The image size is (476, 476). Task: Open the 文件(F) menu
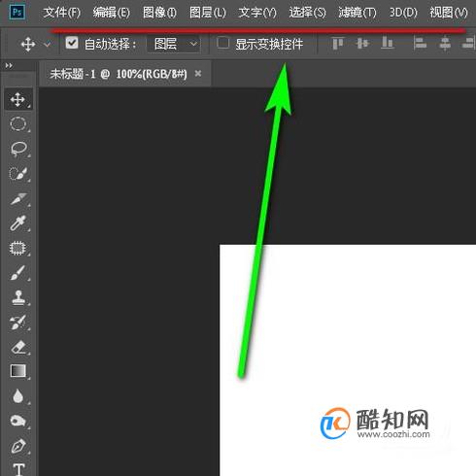62,13
